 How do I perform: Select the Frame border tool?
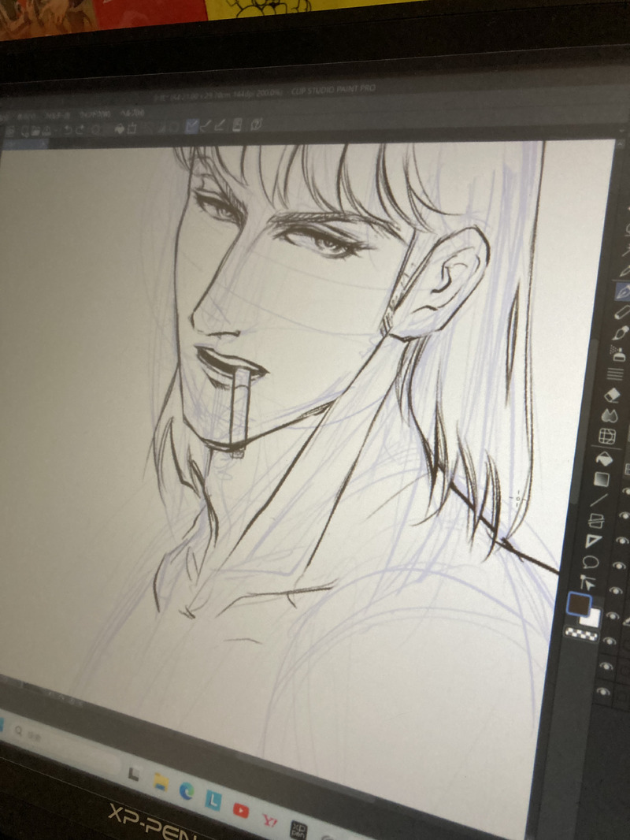click(596, 520)
